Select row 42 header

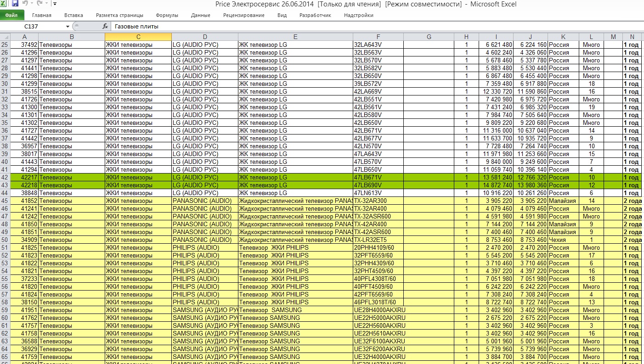[x=5, y=177]
